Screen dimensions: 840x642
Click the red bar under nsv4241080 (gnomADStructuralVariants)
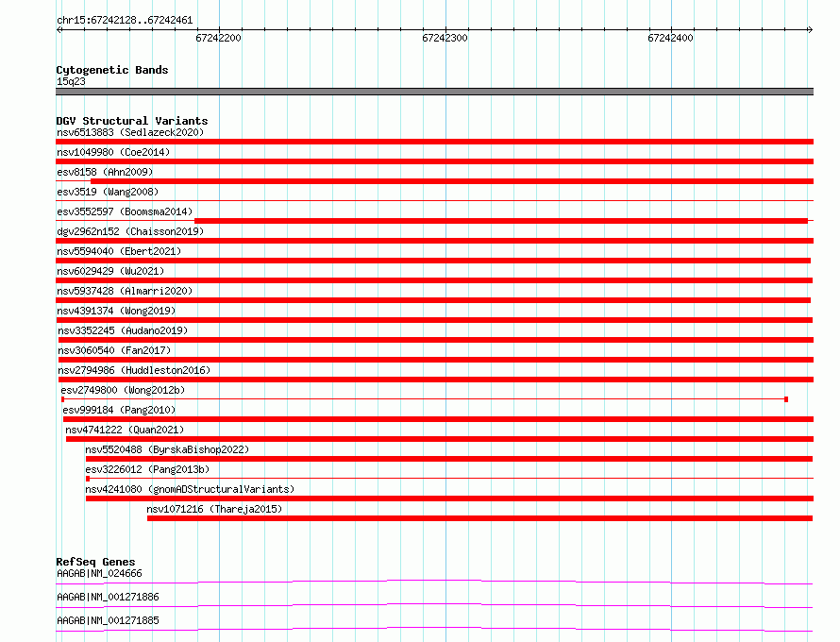coord(449,498)
